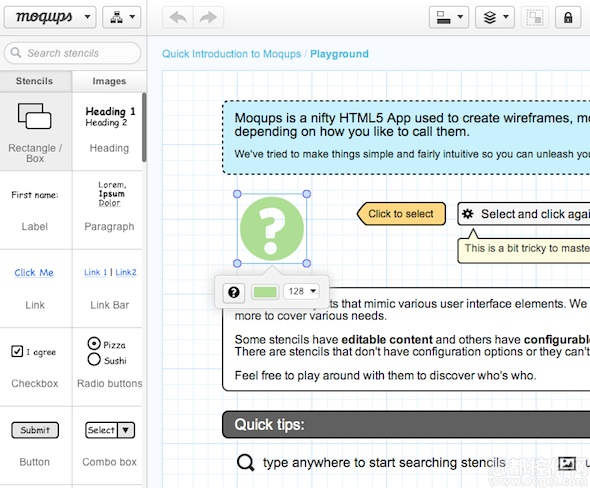Switch to the Images tab
The width and height of the screenshot is (590, 488).
pyautogui.click(x=109, y=81)
